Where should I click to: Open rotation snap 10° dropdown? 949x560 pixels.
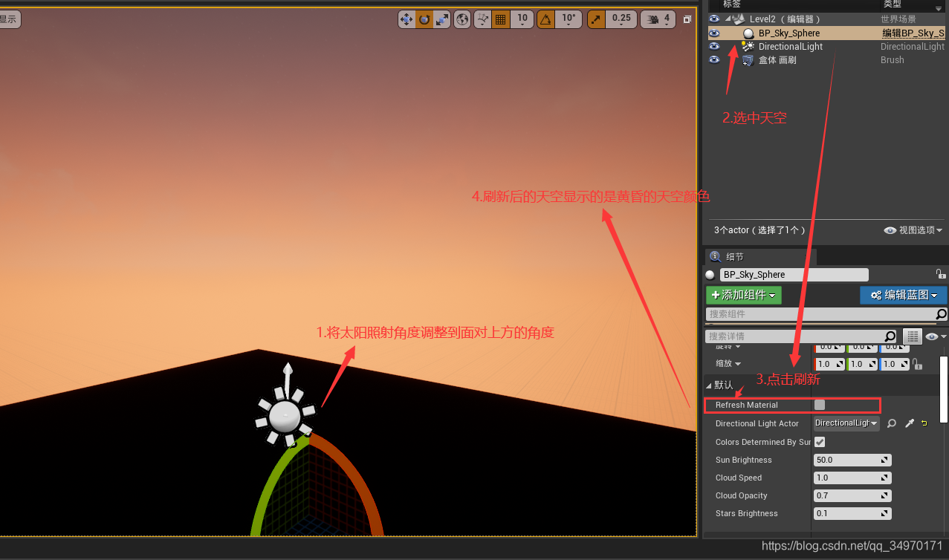569,19
